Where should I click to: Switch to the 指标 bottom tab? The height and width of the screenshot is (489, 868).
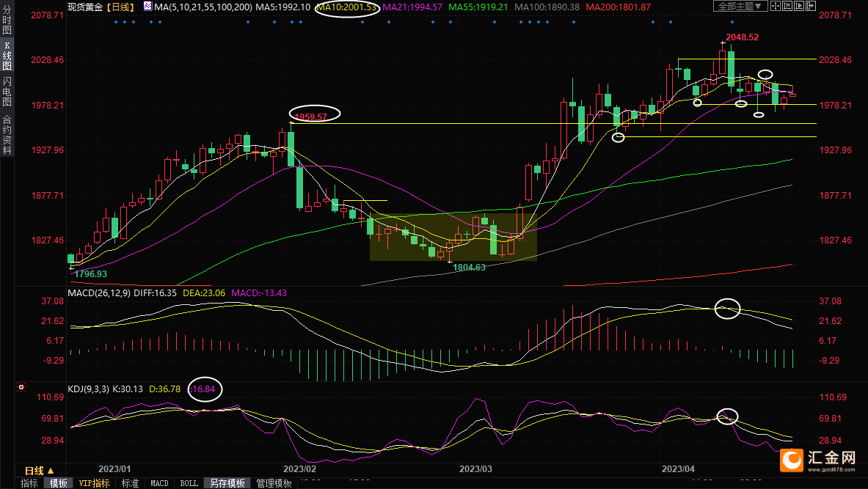coord(29,483)
